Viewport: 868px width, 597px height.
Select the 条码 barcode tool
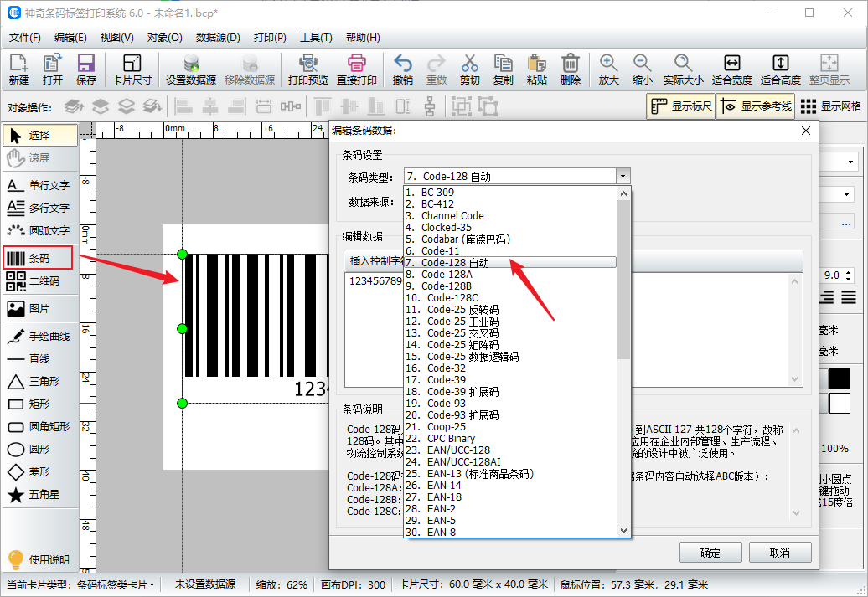pyautogui.click(x=38, y=258)
